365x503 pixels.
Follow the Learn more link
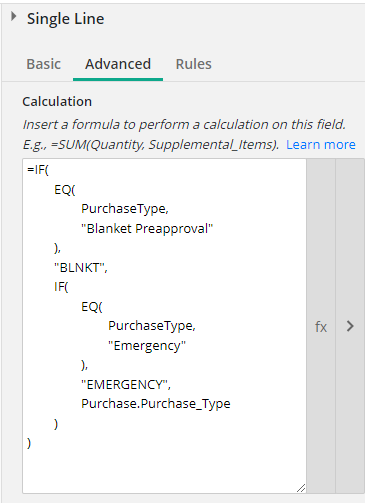coord(321,144)
